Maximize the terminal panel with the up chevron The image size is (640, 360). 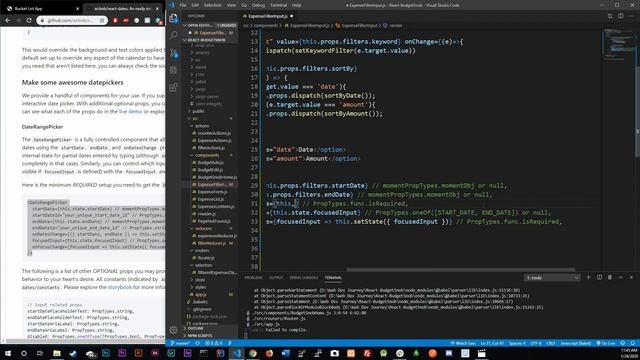(620, 278)
